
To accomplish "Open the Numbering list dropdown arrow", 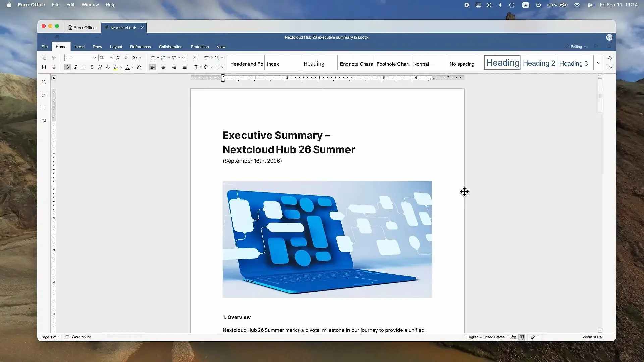I will [169, 58].
